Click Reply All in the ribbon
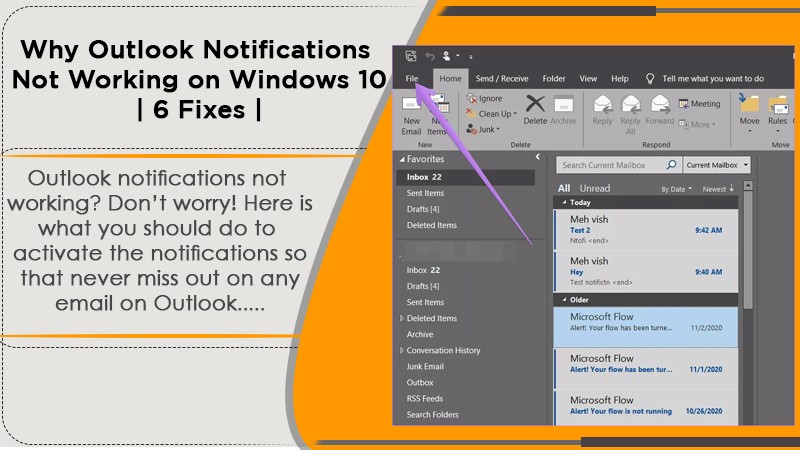Screen dimensions: 800x450 click(x=630, y=115)
